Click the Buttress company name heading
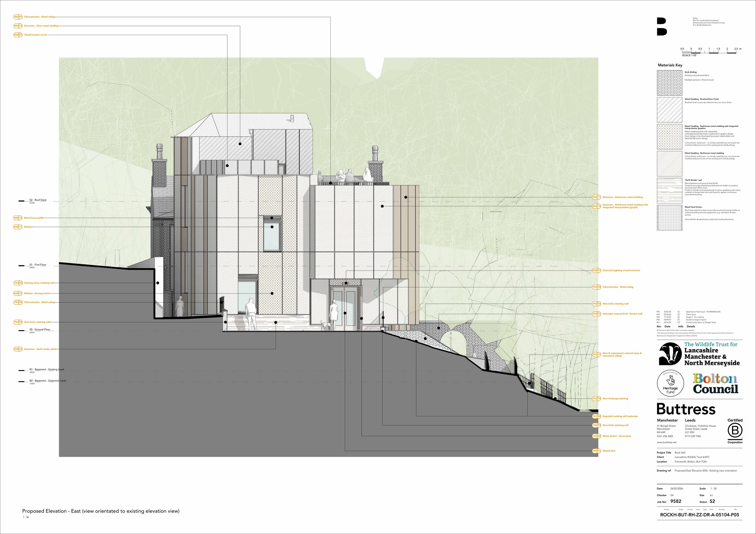This screenshot has height=534, width=756. point(686,409)
